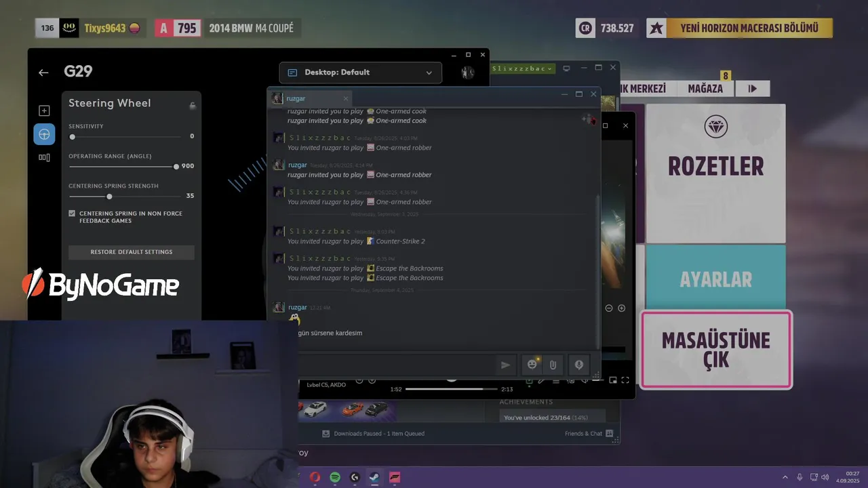Viewport: 868px width, 488px height.
Task: Click the Steam Big Picture monitor icon
Action: tap(567, 68)
